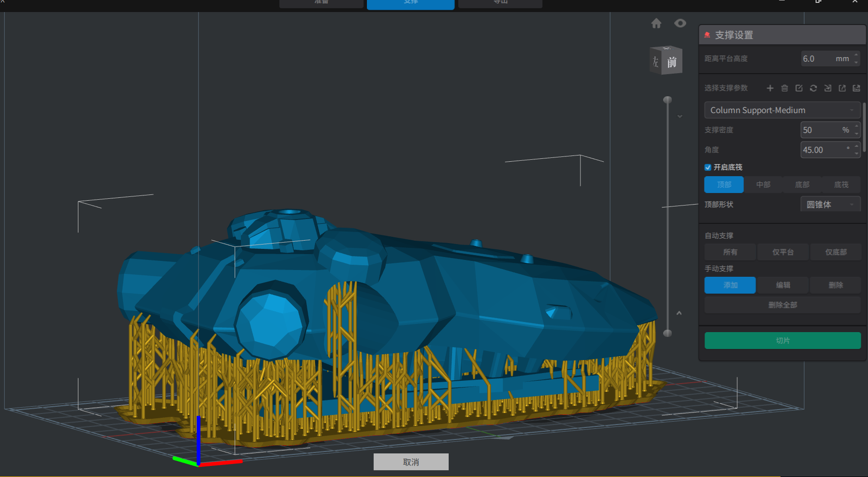Click the 自动支撑 section label
This screenshot has height=477, width=868.
719,236
